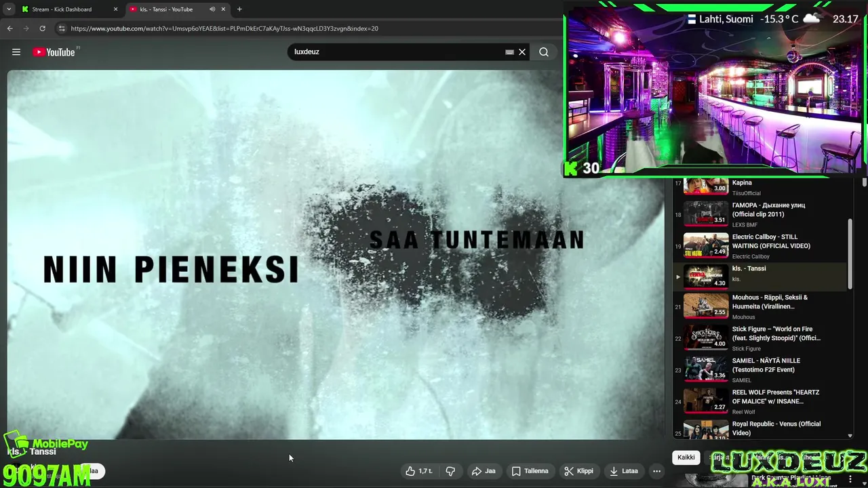Open the tab search dropdown arrow
This screenshot has height=488, width=868.
point(8,9)
